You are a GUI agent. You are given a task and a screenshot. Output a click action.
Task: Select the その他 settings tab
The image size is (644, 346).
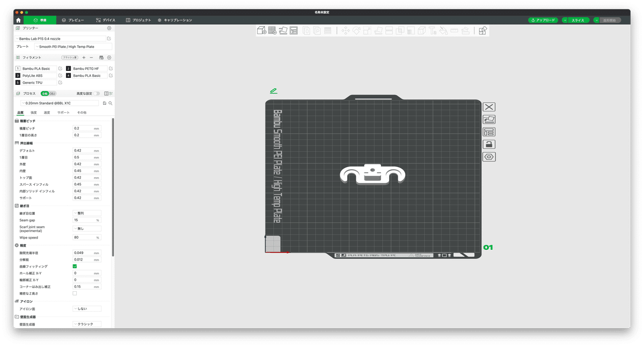[x=82, y=113]
